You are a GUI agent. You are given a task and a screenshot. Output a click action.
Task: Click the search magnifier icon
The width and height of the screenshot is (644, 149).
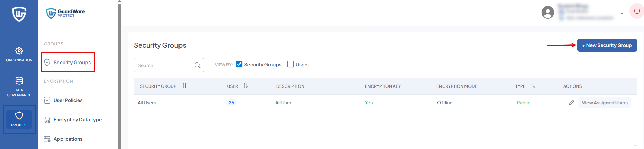point(198,65)
